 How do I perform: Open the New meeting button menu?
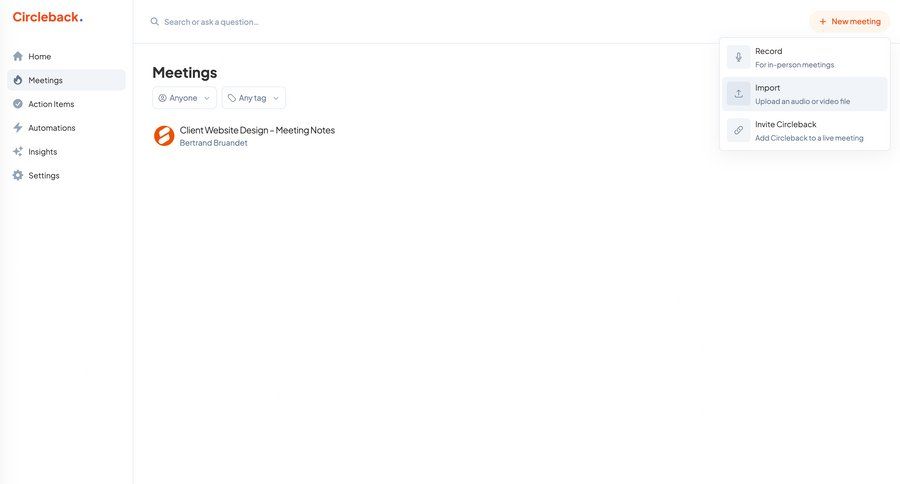click(849, 21)
